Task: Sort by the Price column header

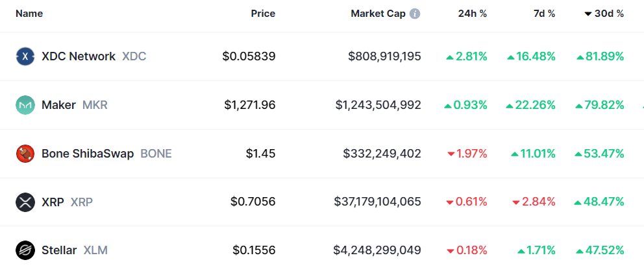Action: (264, 14)
